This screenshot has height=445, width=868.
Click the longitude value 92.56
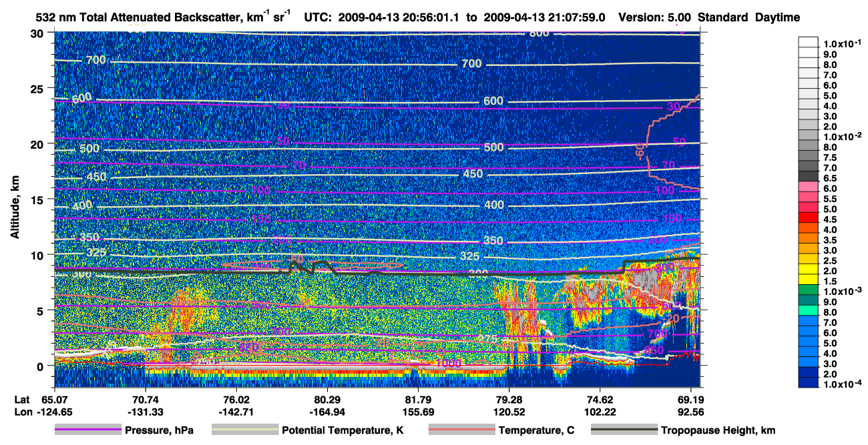(690, 412)
